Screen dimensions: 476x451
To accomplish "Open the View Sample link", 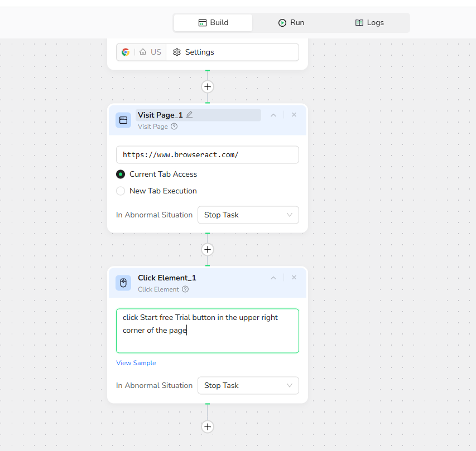I will point(136,363).
